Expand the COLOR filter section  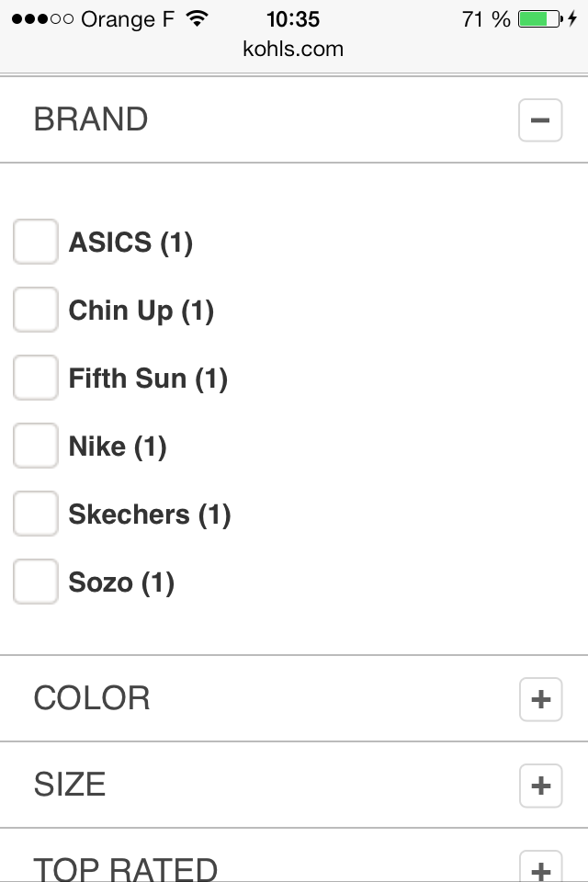click(539, 699)
